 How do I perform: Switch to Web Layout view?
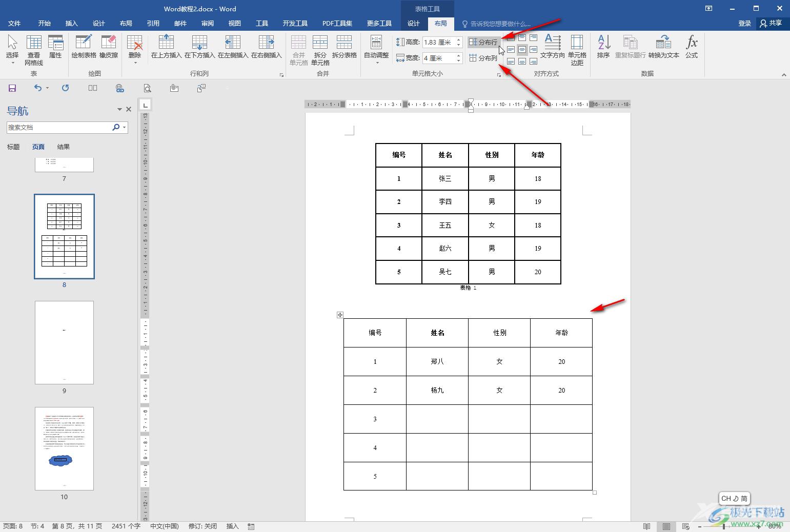(685, 526)
